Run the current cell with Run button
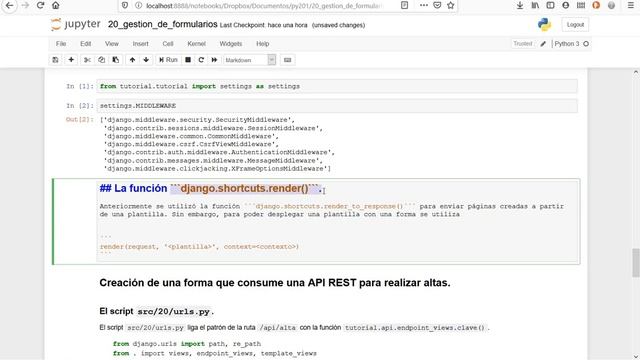The image size is (640, 360). click(168, 60)
